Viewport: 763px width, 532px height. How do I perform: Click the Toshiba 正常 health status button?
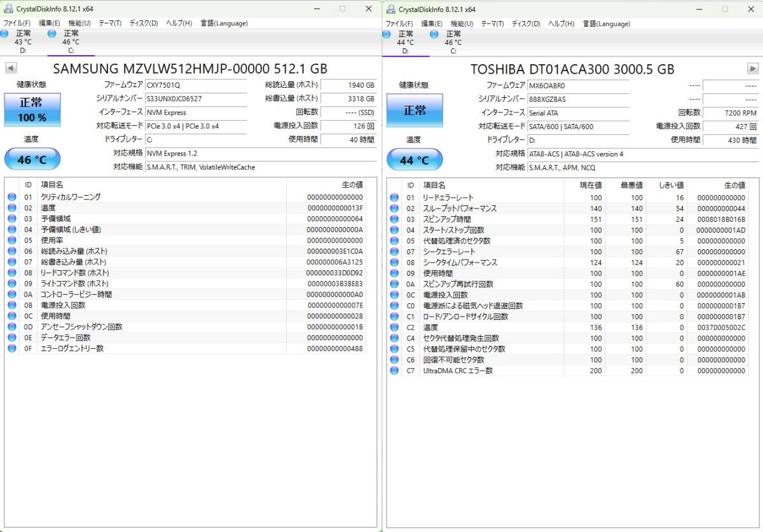[x=415, y=110]
